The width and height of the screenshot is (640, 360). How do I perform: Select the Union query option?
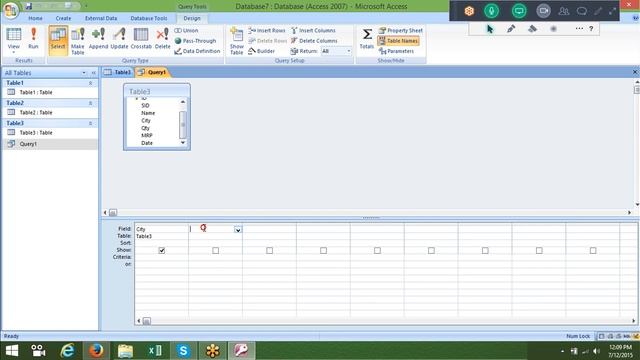pyautogui.click(x=186, y=30)
